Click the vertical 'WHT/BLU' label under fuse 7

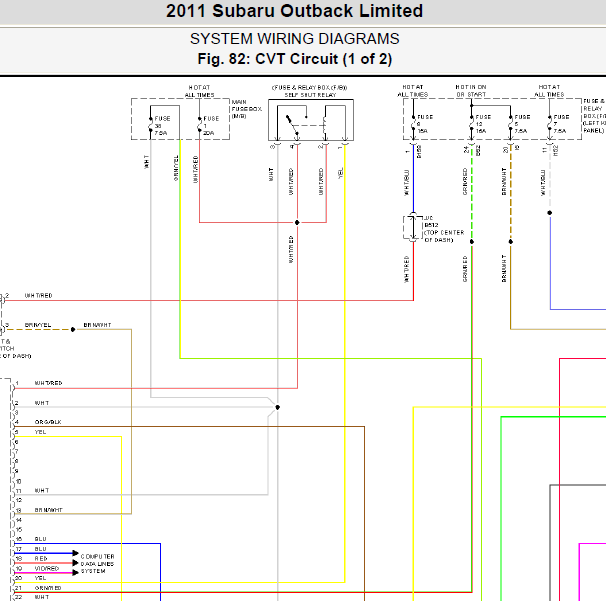(x=543, y=182)
